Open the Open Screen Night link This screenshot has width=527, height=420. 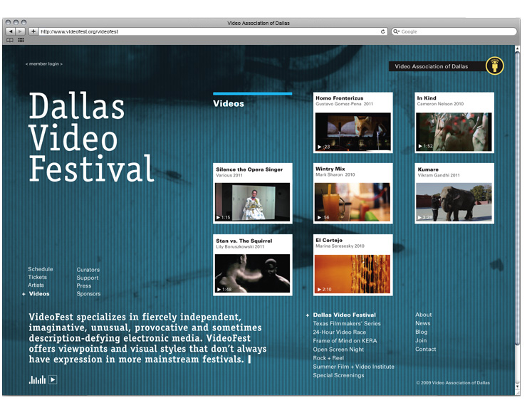tap(338, 350)
